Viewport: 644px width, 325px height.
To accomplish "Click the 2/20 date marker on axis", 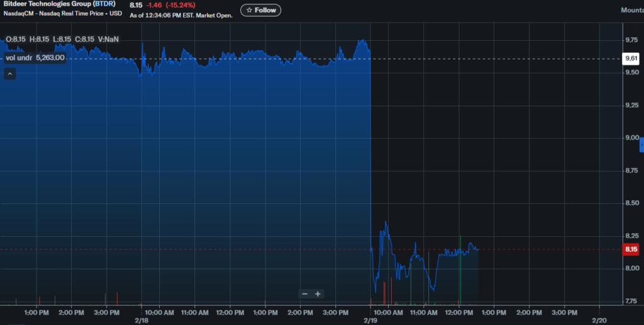I will click(x=599, y=320).
